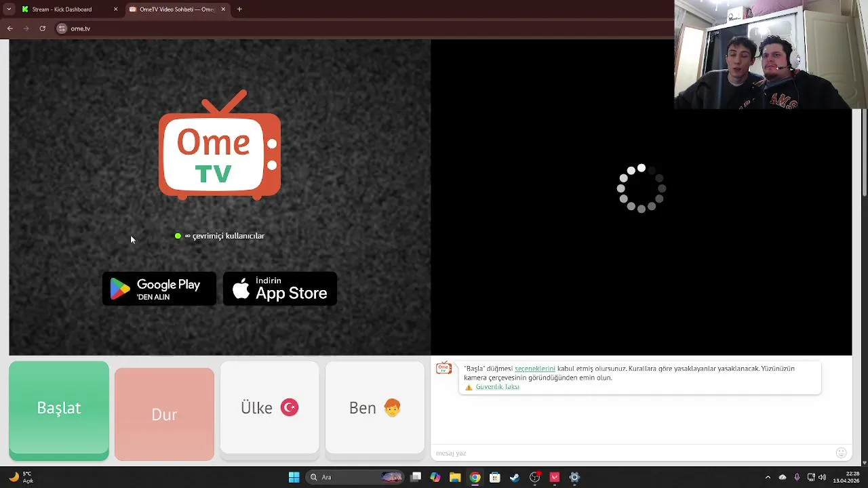Open the tab search dropdown
The width and height of the screenshot is (868, 488).
click(9, 9)
